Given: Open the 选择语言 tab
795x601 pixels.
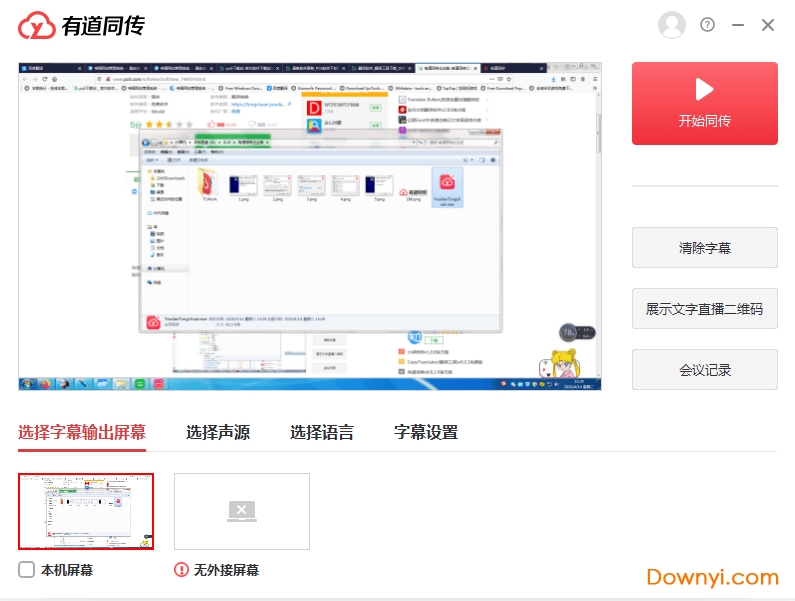Looking at the screenshot, I should click(x=321, y=433).
